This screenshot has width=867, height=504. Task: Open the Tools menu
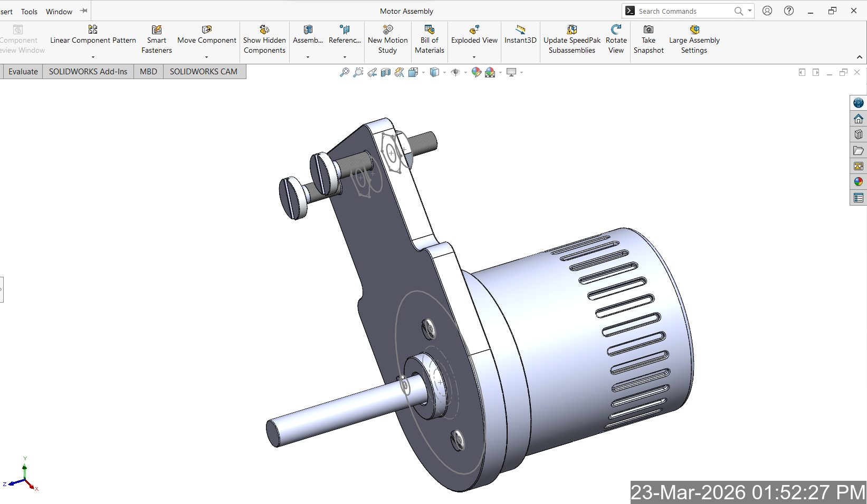[x=29, y=12]
